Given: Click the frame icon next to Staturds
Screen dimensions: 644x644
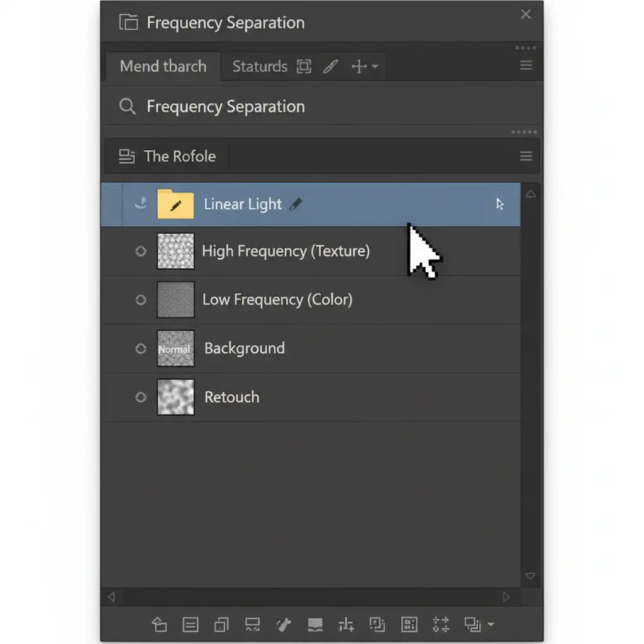Looking at the screenshot, I should [304, 67].
